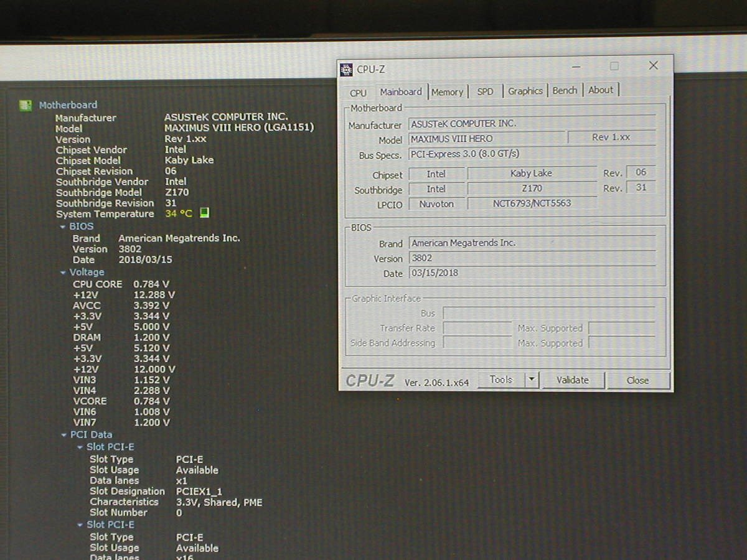
Task: Open the About tab in CPU-Z
Action: [x=601, y=90]
